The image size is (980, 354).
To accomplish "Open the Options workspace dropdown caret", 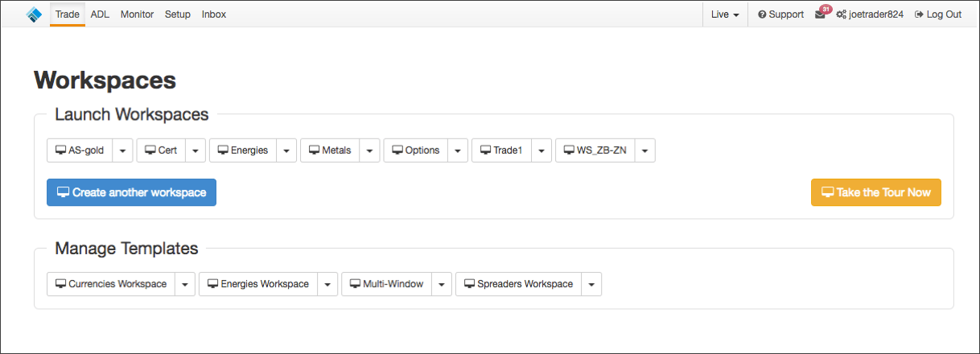I will (x=458, y=150).
